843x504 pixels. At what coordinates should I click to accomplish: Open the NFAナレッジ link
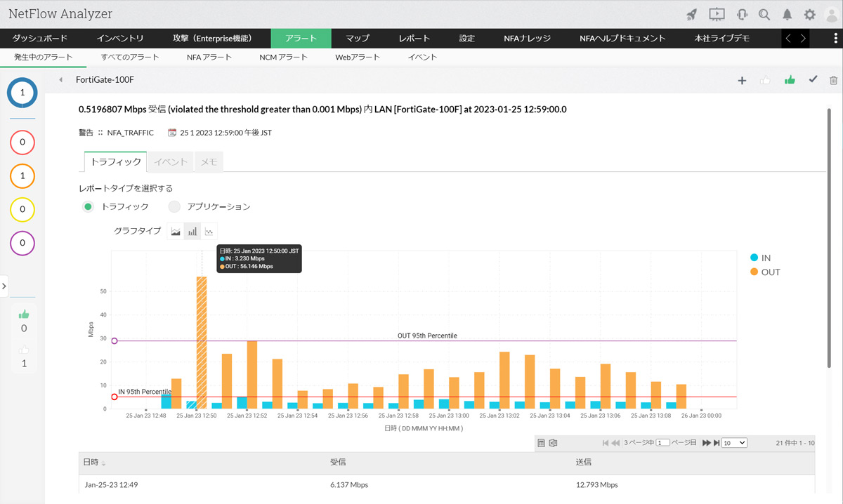point(528,39)
